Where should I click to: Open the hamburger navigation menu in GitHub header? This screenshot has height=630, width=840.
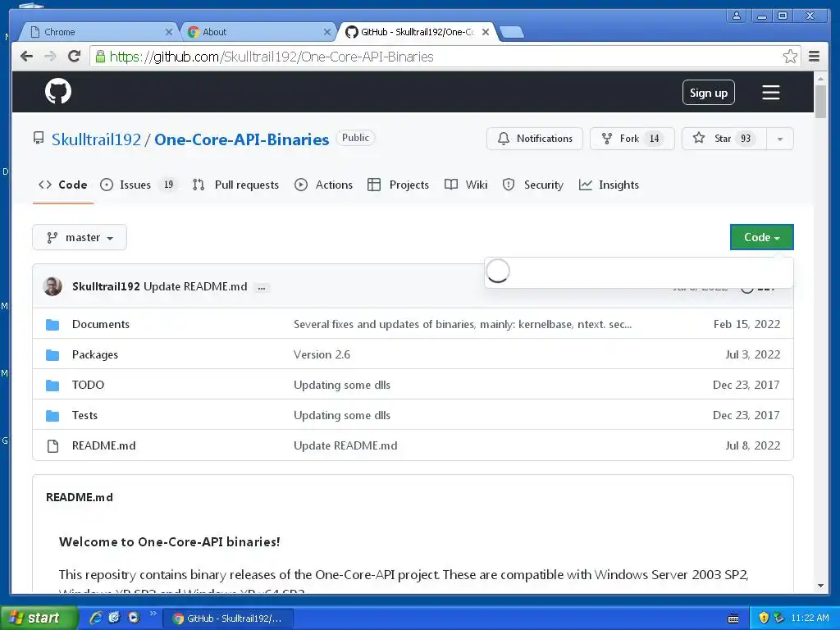771,92
